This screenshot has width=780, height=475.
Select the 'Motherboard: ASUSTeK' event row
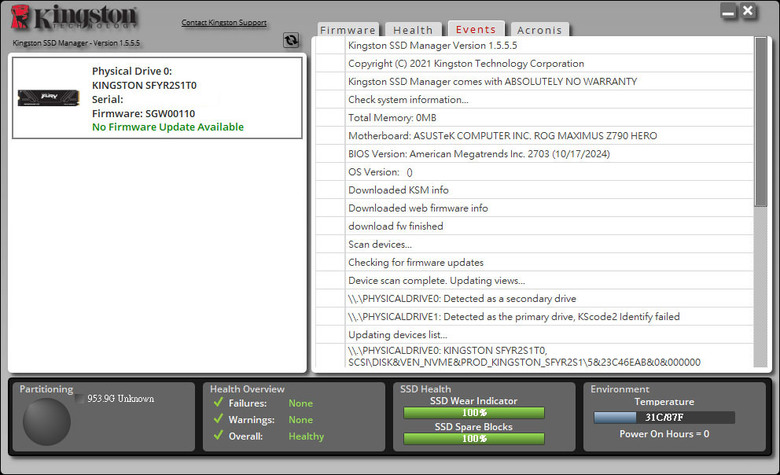tap(534, 136)
